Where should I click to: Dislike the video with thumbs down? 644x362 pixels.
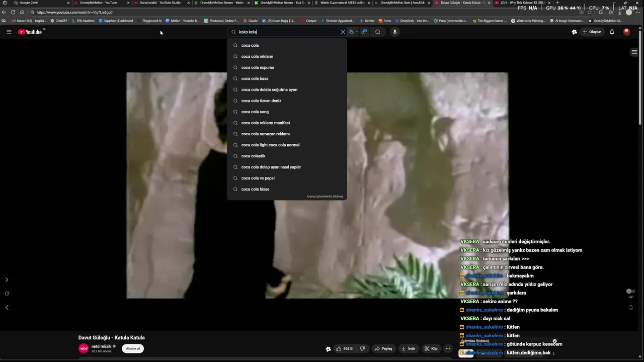point(362,348)
